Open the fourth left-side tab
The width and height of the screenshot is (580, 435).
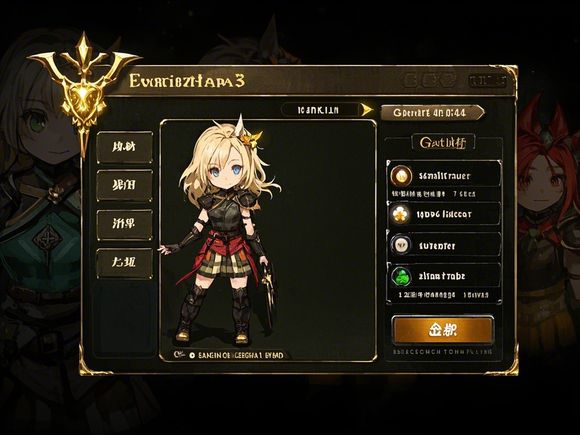(x=125, y=263)
